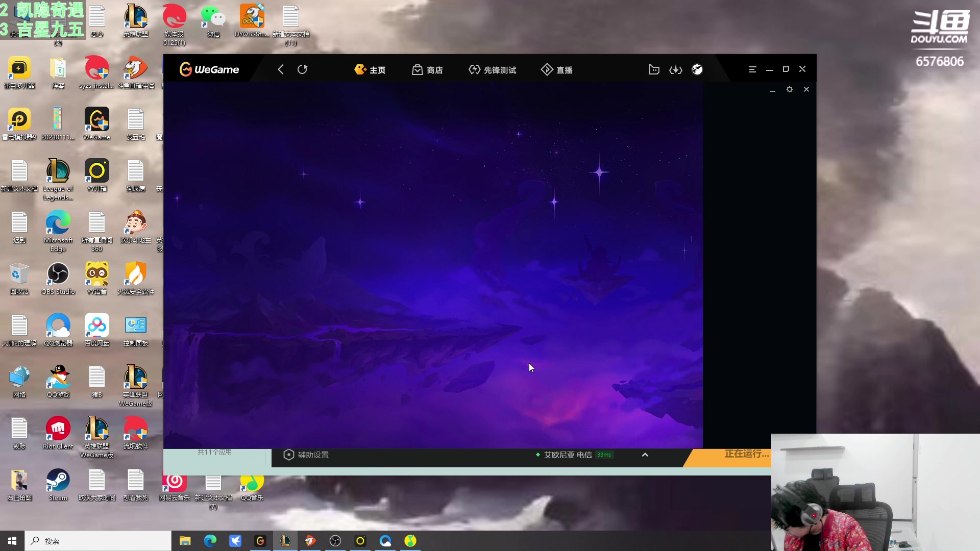980x551 pixels.
Task: Click the taskbar 搜索 search box
Action: 98,541
